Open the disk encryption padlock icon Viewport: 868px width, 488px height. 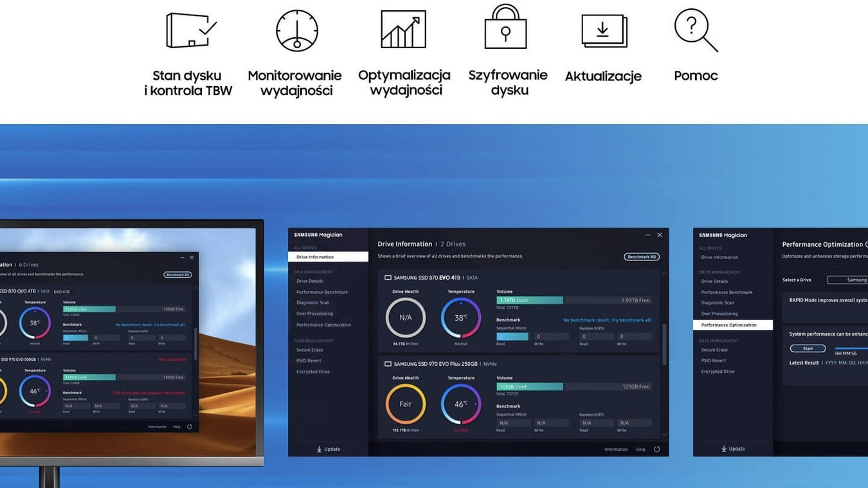point(505,26)
